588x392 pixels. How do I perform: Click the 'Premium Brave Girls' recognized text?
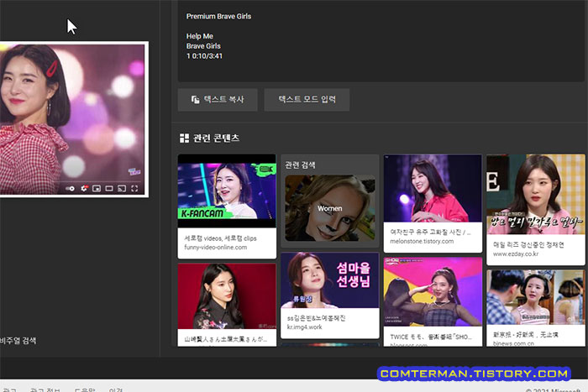218,17
